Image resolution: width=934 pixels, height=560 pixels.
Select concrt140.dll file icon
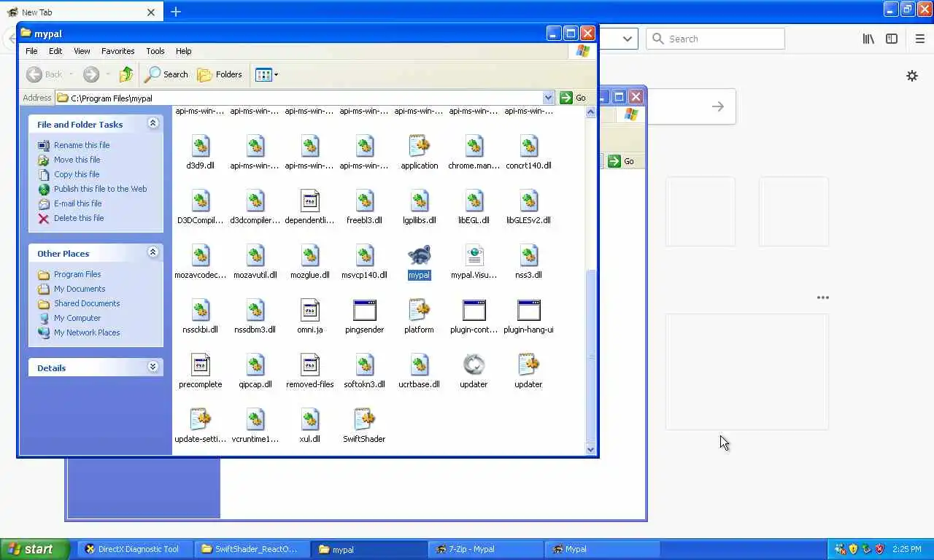[x=529, y=146]
